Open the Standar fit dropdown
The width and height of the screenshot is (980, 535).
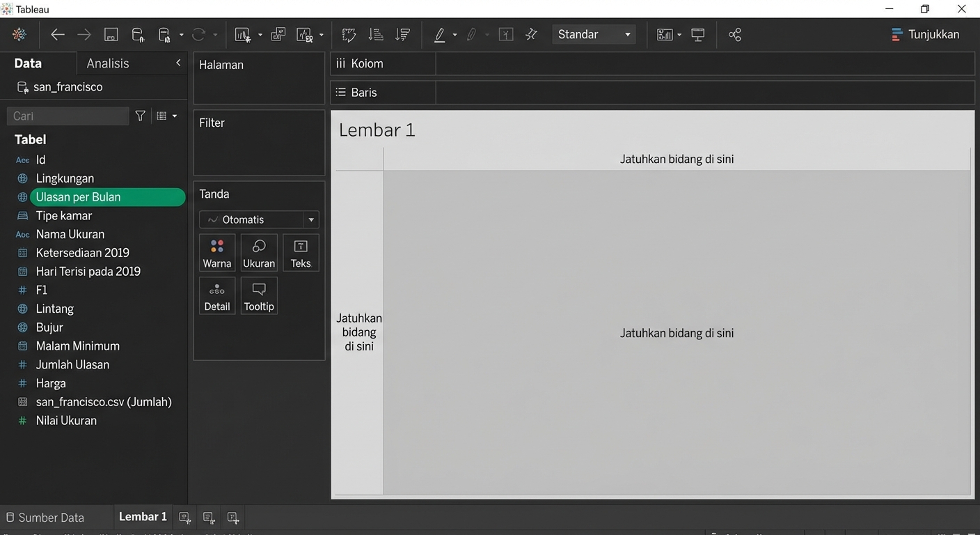(x=594, y=35)
